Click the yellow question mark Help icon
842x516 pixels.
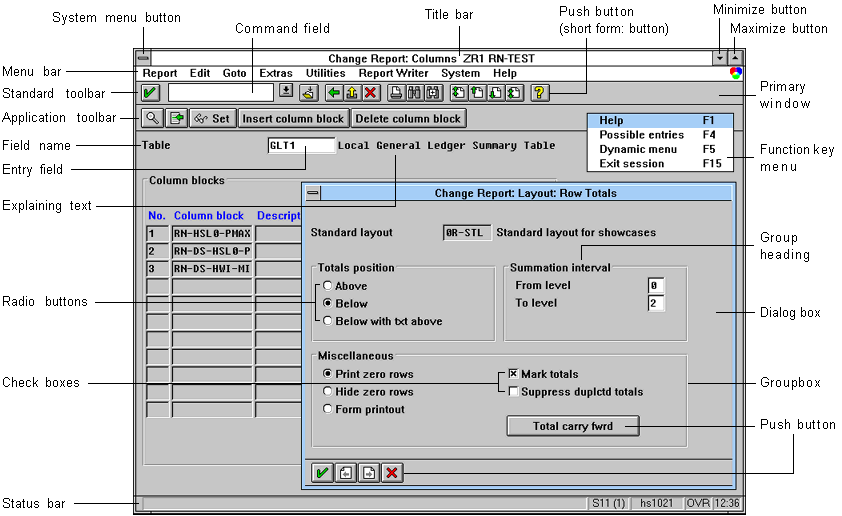click(x=540, y=93)
